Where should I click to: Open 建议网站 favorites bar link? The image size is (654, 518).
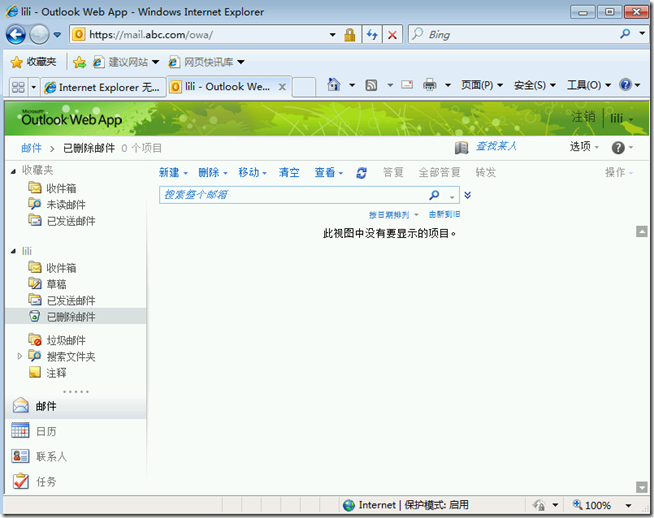tap(126, 62)
